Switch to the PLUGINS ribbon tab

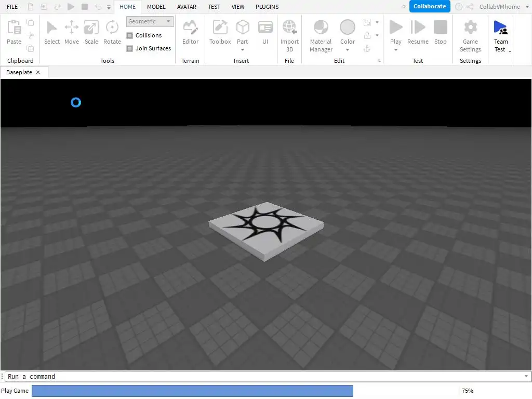click(x=267, y=7)
